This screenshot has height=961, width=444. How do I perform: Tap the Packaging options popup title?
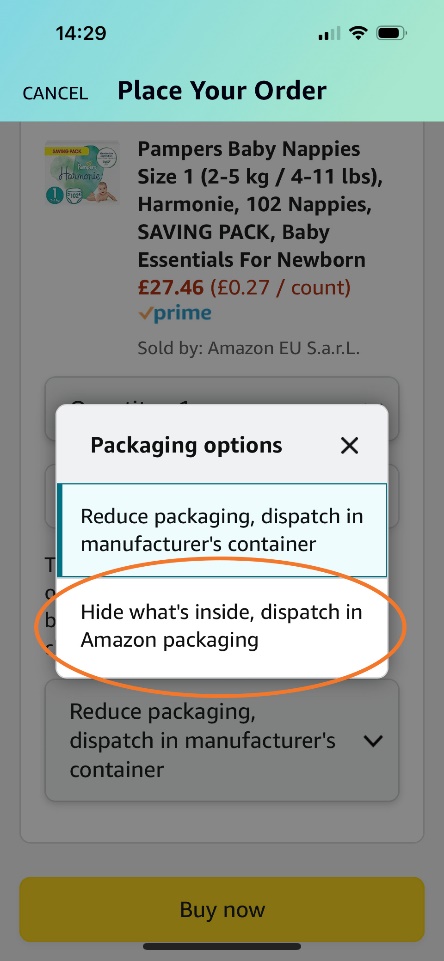(186, 445)
